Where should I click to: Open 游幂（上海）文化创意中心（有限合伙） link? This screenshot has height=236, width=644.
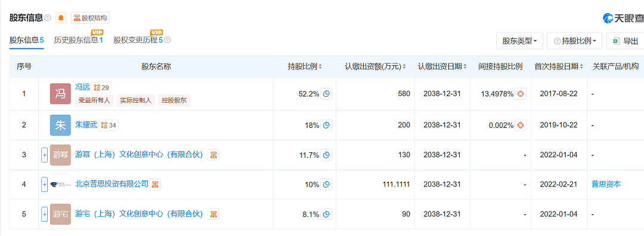tap(140, 155)
